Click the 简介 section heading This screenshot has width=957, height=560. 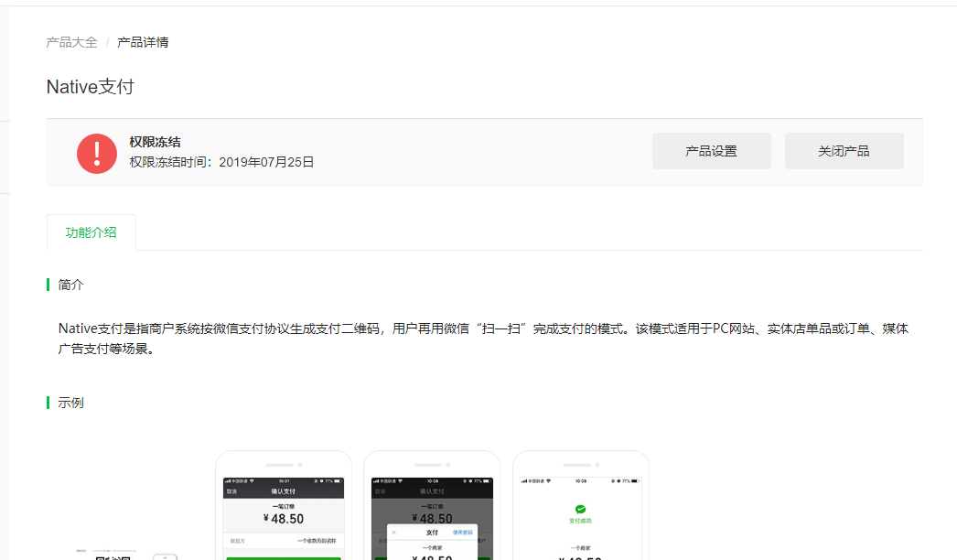pyautogui.click(x=70, y=285)
